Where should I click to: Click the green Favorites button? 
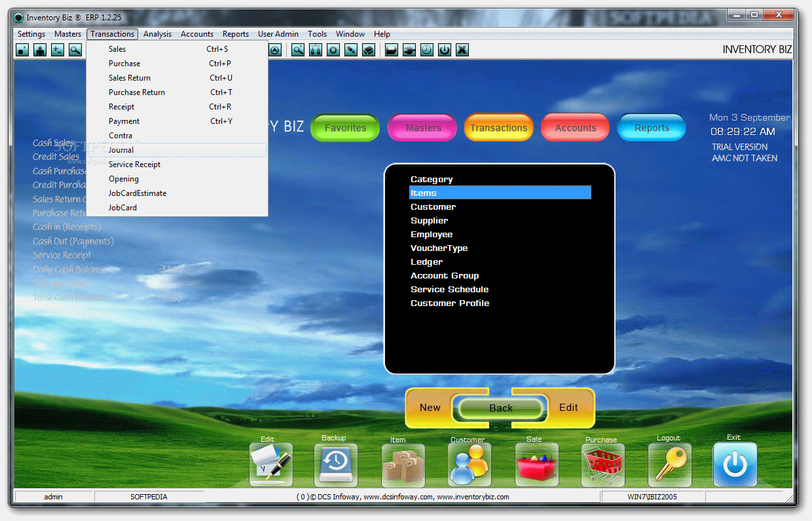click(x=345, y=128)
